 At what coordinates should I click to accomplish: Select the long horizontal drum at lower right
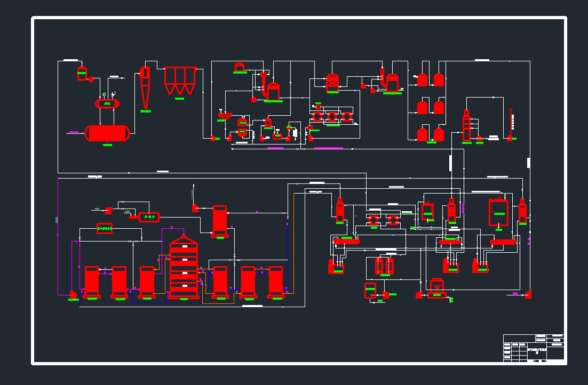coord(503,242)
